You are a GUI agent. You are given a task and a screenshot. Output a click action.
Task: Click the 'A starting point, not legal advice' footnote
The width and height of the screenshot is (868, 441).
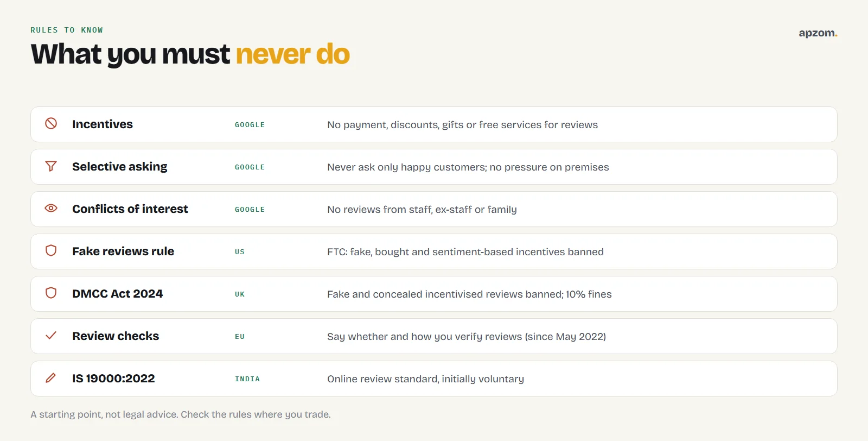(181, 414)
